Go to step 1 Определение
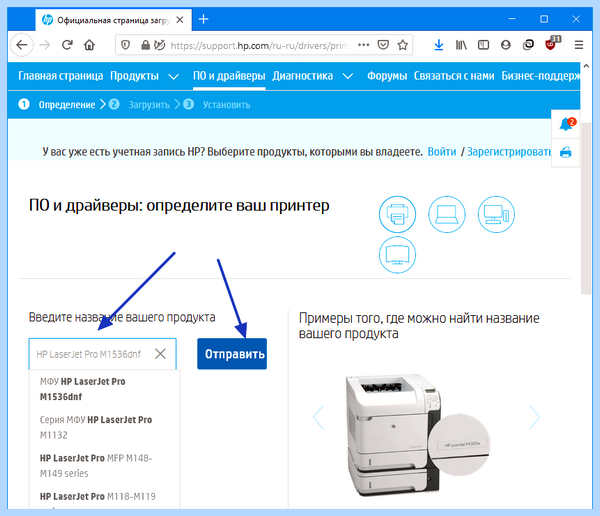 (57, 105)
